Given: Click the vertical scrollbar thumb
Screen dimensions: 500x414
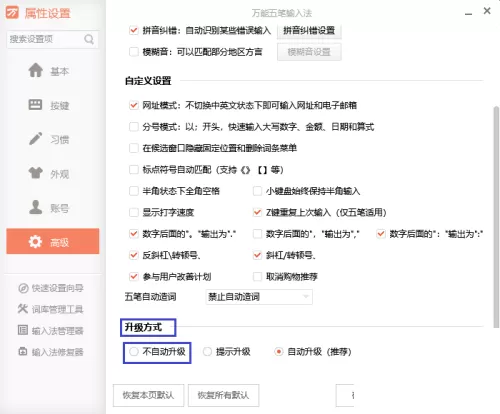Looking at the screenshot, I should [x=496, y=217].
